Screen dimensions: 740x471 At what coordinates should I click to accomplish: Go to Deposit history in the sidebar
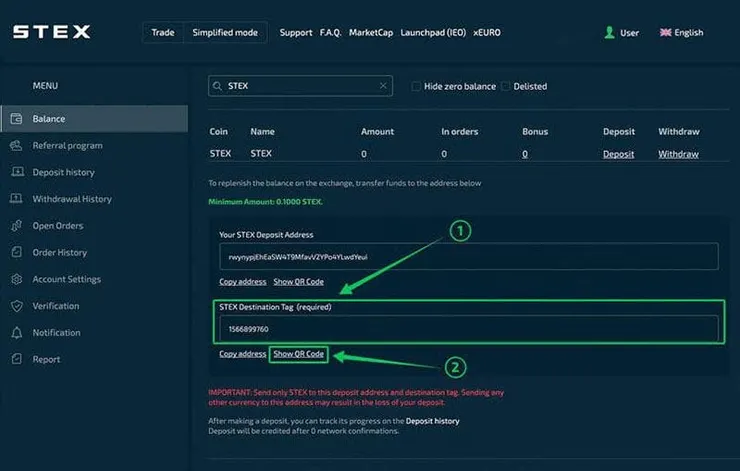pyautogui.click(x=63, y=172)
